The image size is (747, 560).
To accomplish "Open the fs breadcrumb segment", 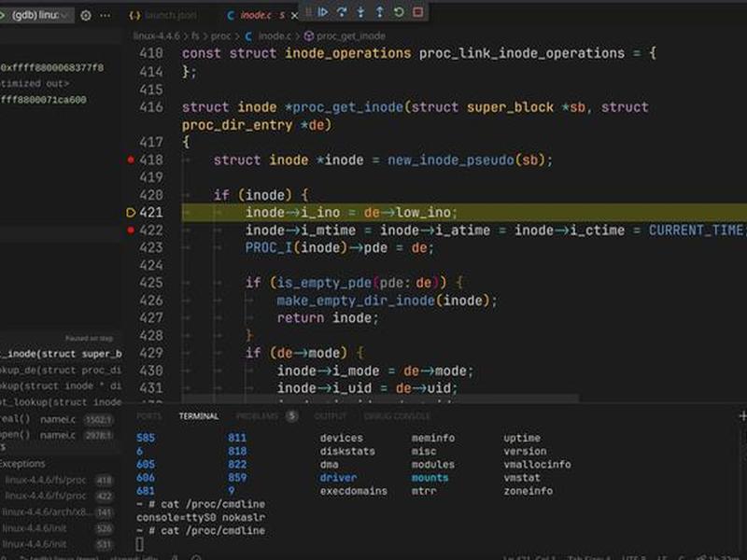I will [x=195, y=36].
